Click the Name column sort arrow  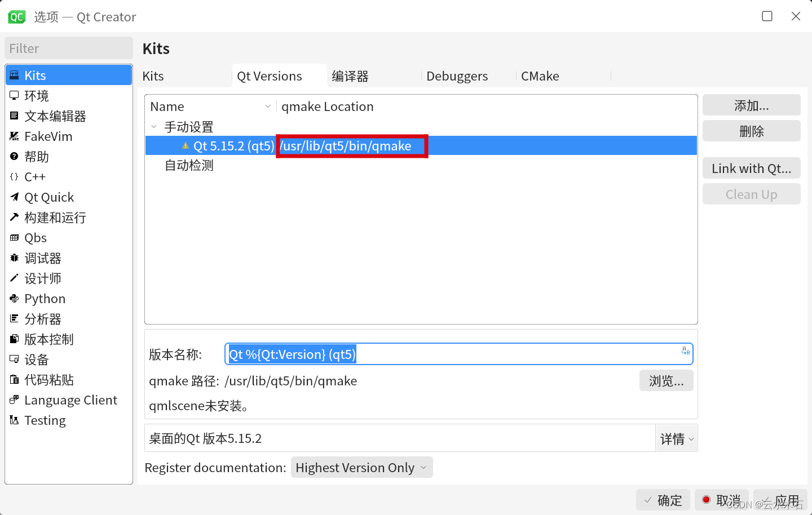pos(268,106)
